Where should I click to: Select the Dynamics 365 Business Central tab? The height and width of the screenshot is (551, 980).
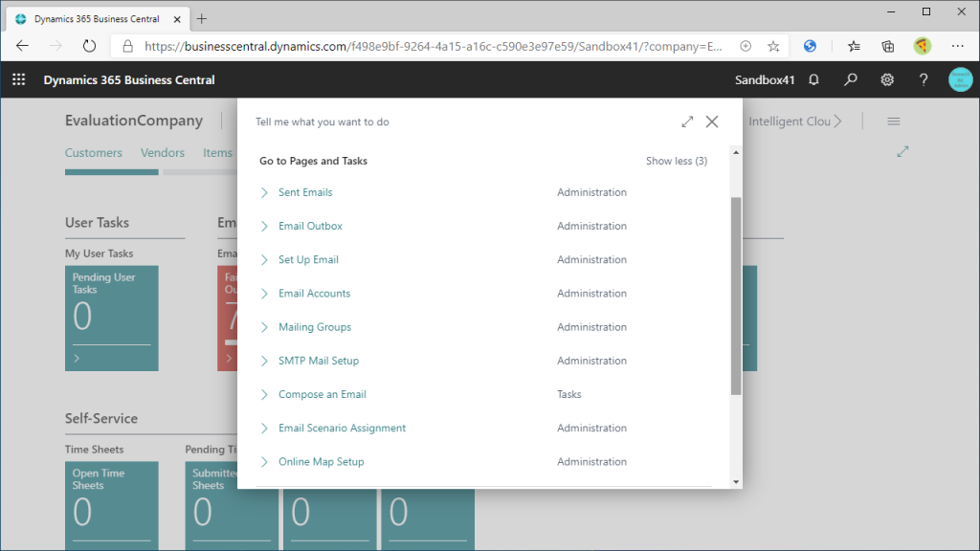pos(97,19)
